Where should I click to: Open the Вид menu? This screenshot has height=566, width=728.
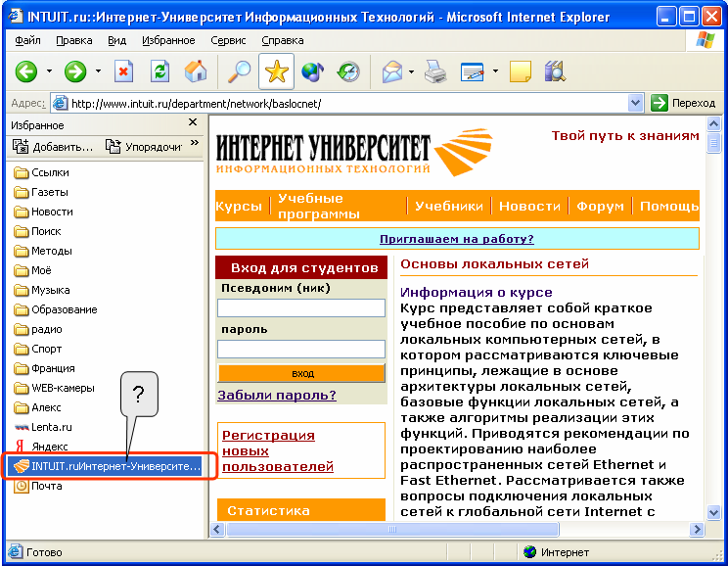117,40
